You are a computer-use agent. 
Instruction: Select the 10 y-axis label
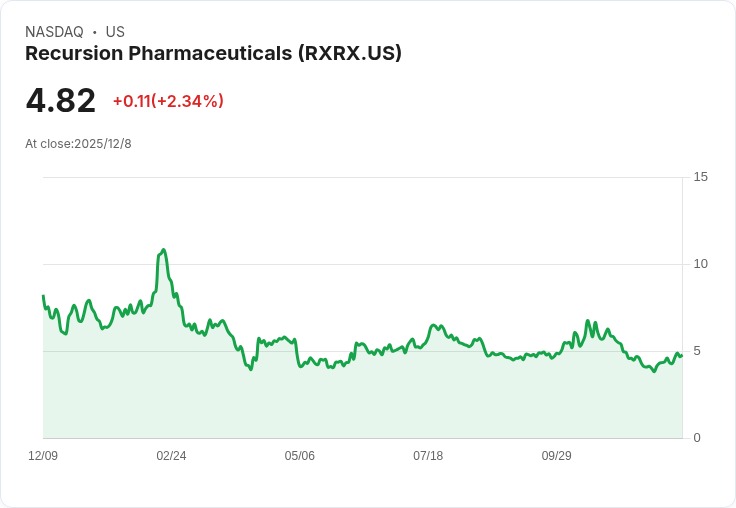[x=700, y=264]
